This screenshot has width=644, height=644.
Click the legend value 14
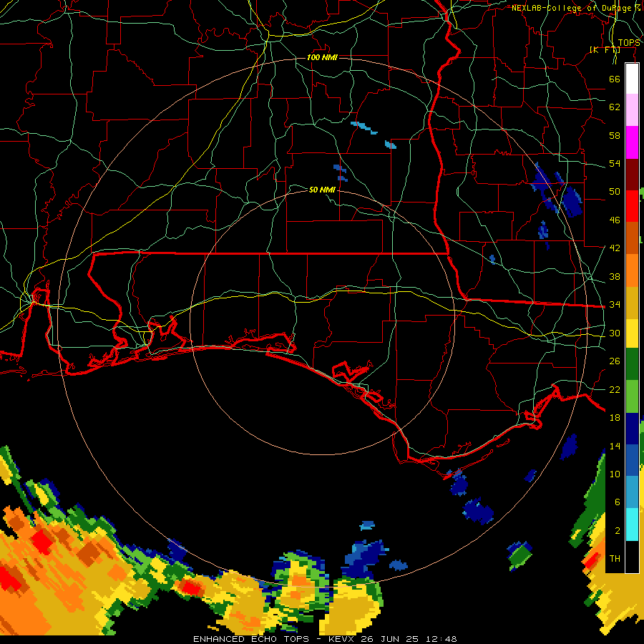tap(615, 446)
